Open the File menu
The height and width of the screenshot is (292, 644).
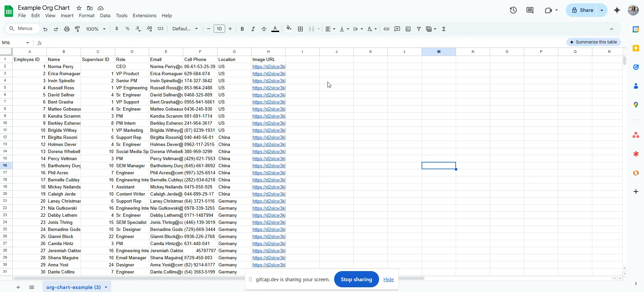pyautogui.click(x=22, y=16)
